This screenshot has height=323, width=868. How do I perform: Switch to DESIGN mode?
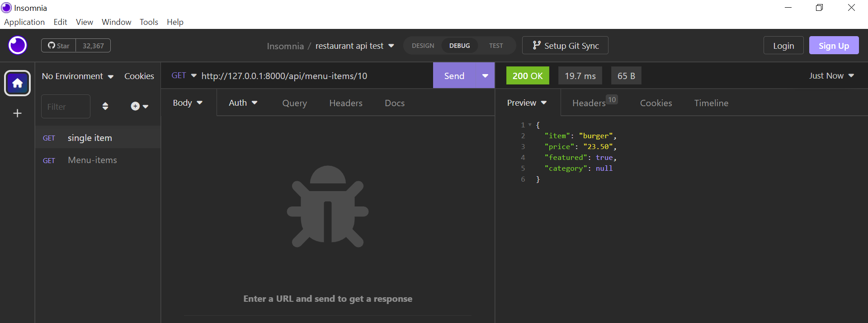pos(423,46)
